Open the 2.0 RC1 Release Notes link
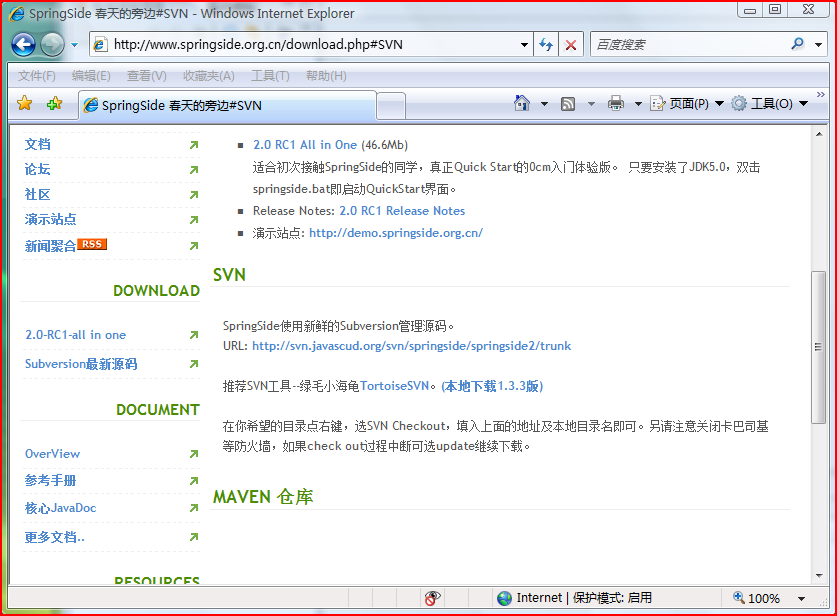 click(x=402, y=211)
